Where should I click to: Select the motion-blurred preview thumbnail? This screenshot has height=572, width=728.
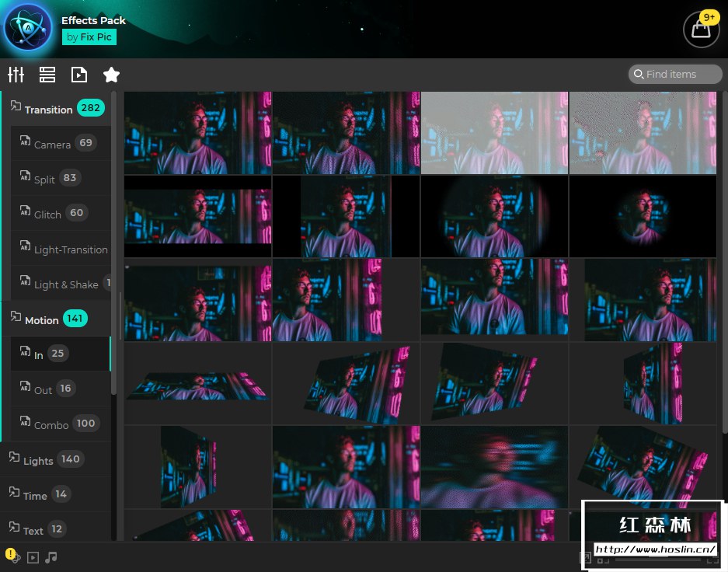point(494,467)
